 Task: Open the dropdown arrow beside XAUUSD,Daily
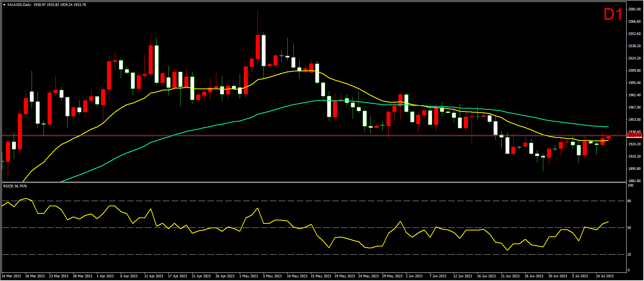click(x=4, y=5)
